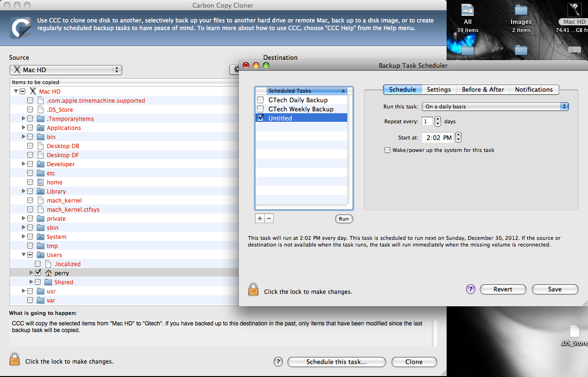The image size is (588, 377).
Task: Toggle the Mac HD root checkbox
Action: pyautogui.click(x=22, y=91)
